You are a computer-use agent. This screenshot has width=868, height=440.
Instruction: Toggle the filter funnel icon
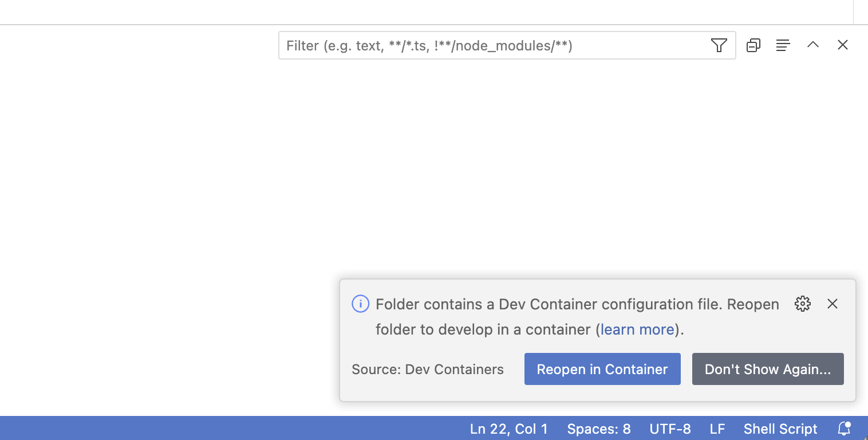[719, 45]
